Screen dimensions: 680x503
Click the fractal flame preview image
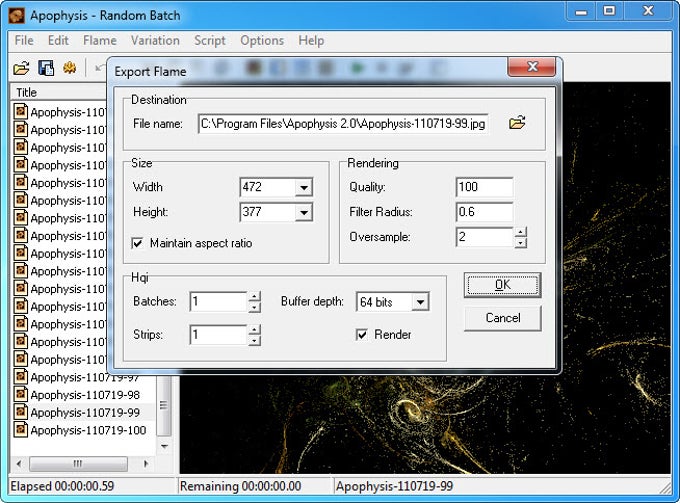pyautogui.click(x=425, y=425)
